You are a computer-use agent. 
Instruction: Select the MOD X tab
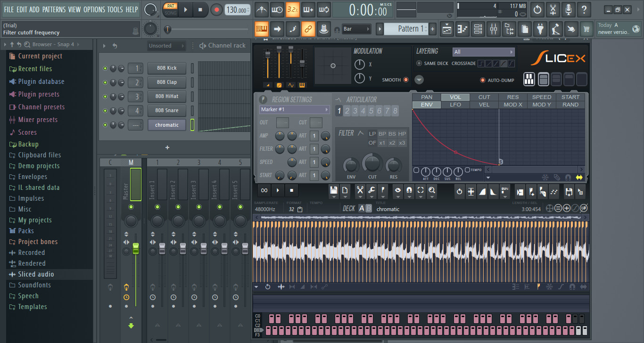pyautogui.click(x=513, y=105)
